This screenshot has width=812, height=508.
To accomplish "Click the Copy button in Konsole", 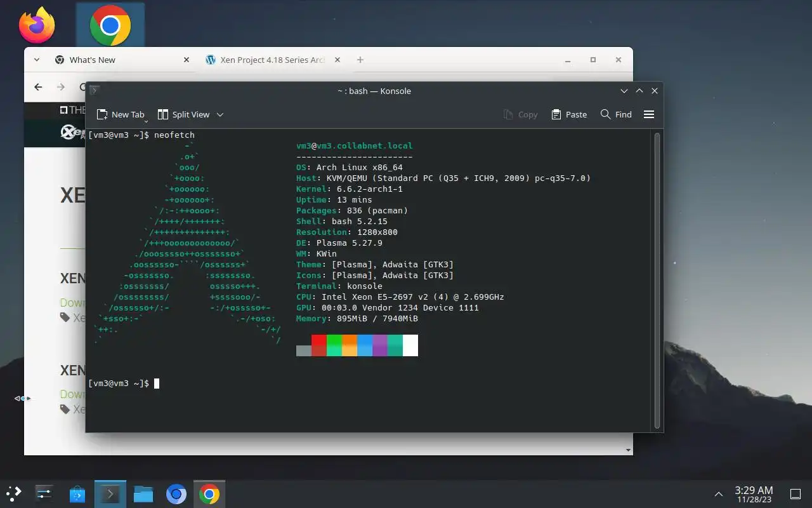I will (520, 114).
